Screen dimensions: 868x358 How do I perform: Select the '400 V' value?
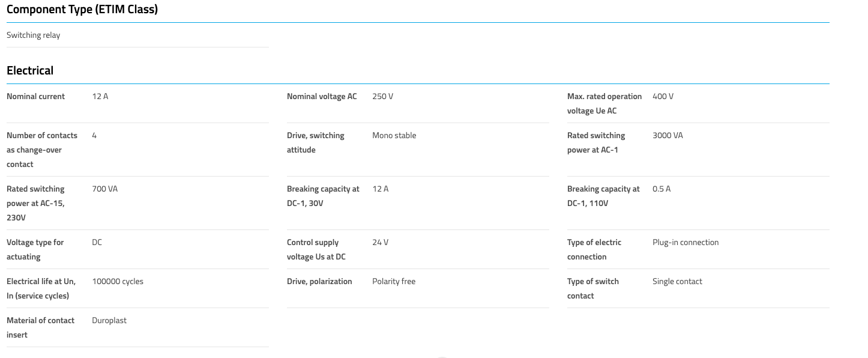point(663,96)
